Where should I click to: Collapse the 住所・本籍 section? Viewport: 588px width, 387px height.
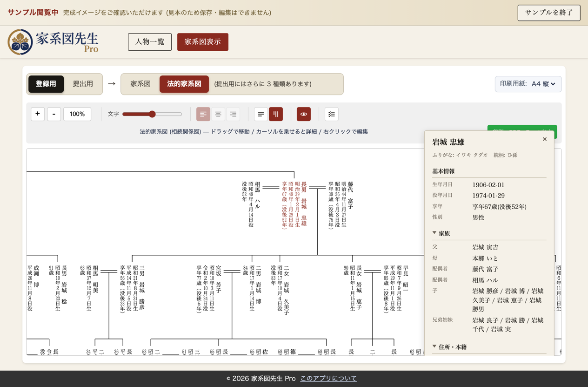pyautogui.click(x=449, y=347)
